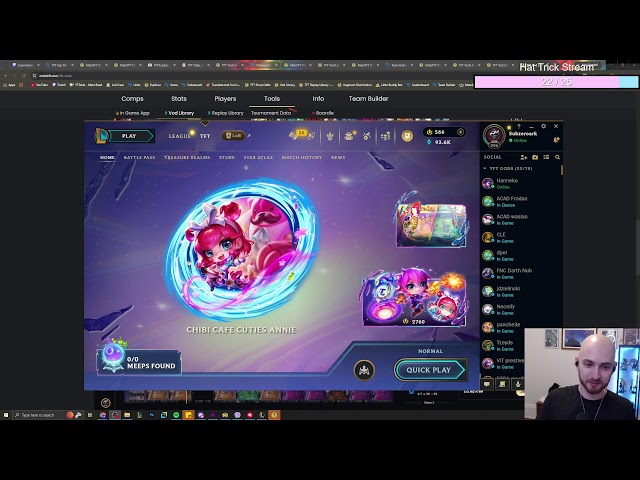Open the TREASURE REALMS tab
The height and width of the screenshot is (480, 640).
tap(187, 157)
